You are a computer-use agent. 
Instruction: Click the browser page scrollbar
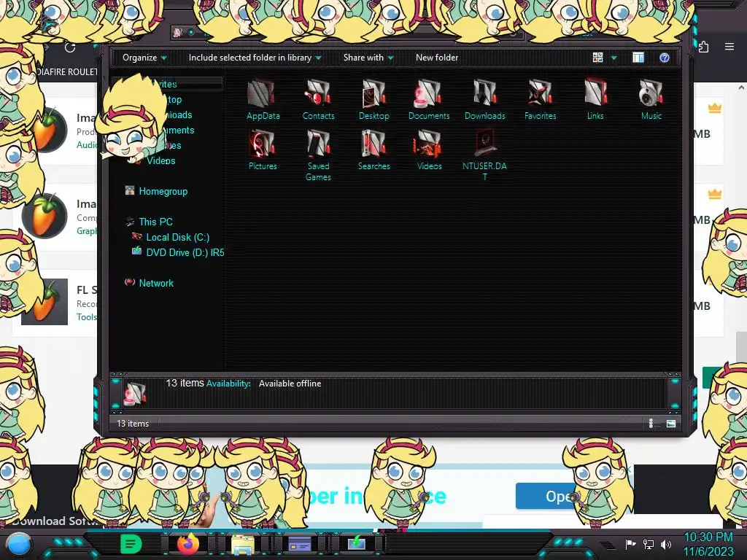pyautogui.click(x=741, y=348)
